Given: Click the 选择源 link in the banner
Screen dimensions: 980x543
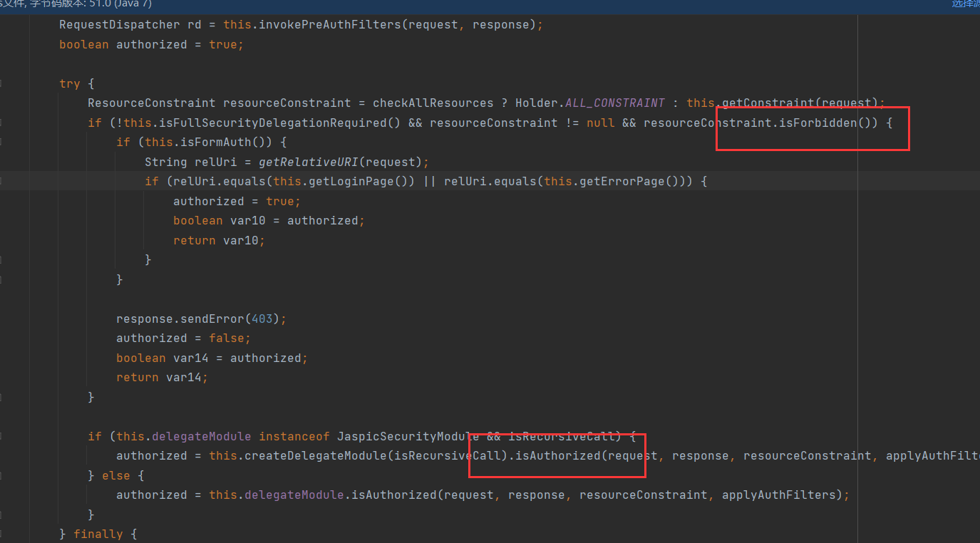Looking at the screenshot, I should click(966, 4).
